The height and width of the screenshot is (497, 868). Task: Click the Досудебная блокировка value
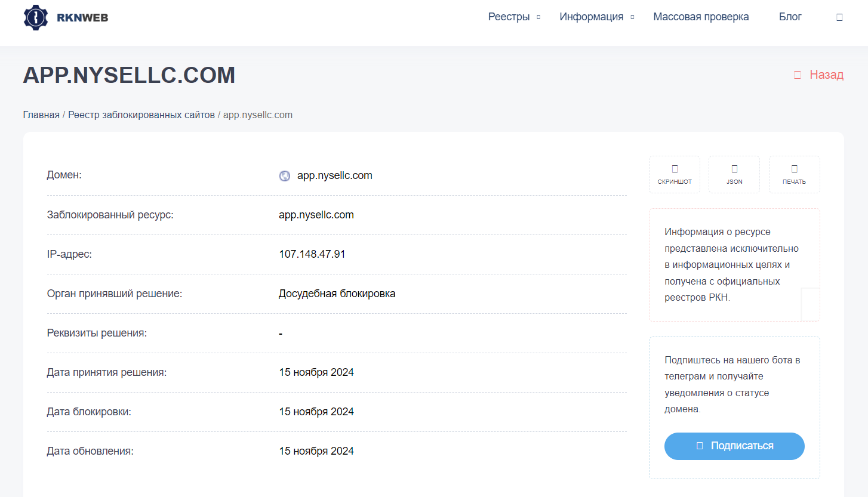337,294
